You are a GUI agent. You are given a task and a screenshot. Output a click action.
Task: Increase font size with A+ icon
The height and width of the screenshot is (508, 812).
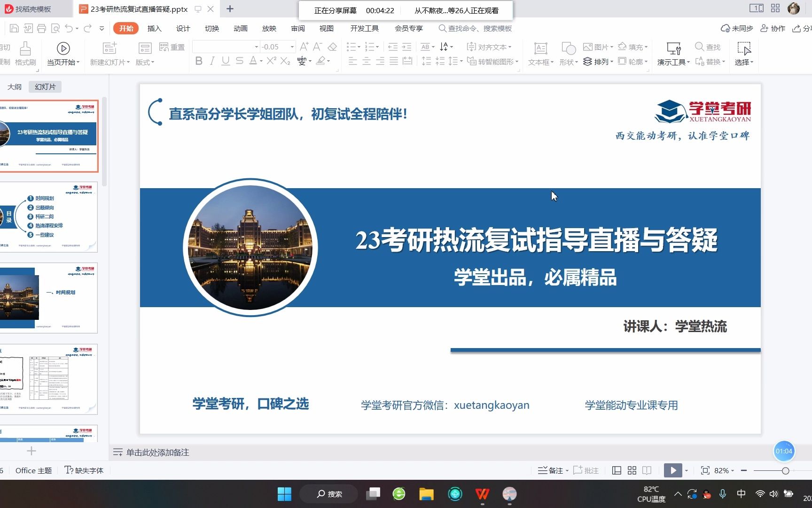point(304,47)
